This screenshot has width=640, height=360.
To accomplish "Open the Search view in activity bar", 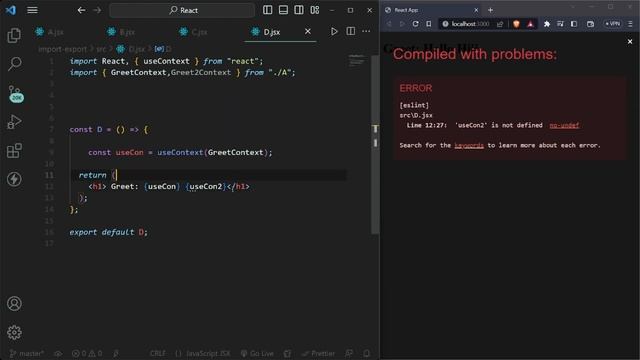I will click(x=14, y=64).
